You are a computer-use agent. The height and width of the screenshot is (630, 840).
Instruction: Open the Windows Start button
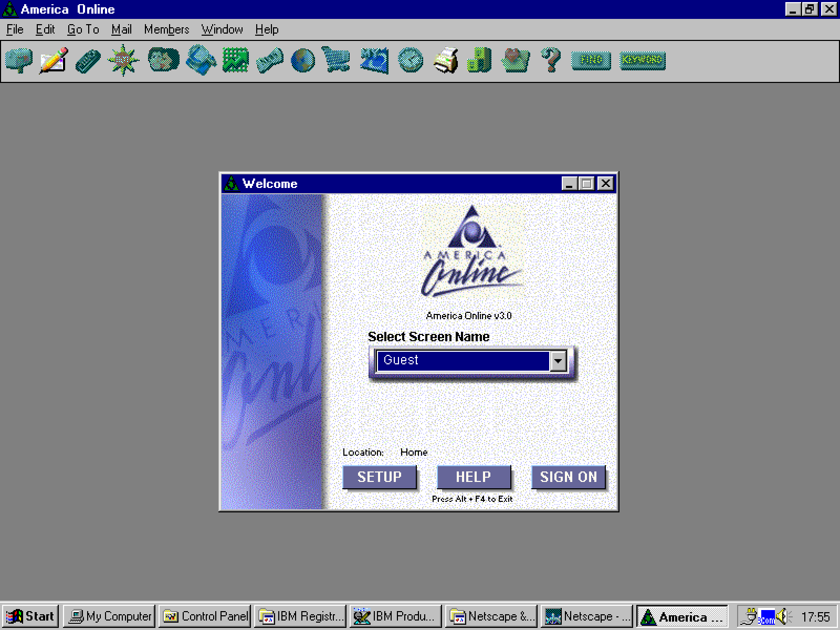click(x=30, y=616)
